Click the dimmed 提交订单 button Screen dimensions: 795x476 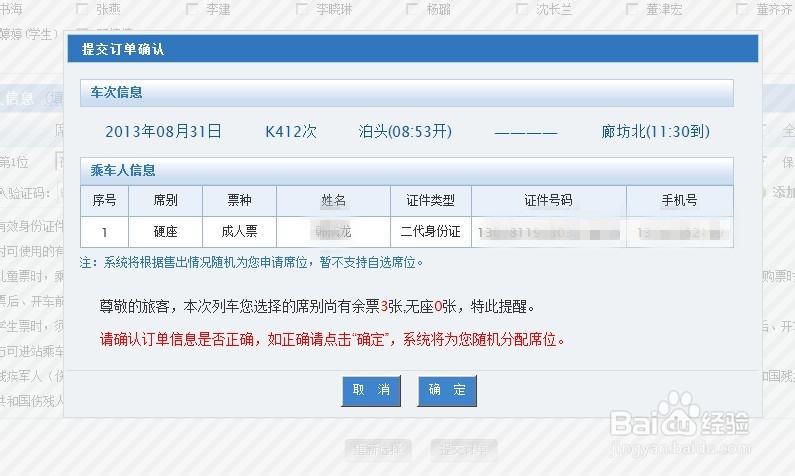coord(464,449)
